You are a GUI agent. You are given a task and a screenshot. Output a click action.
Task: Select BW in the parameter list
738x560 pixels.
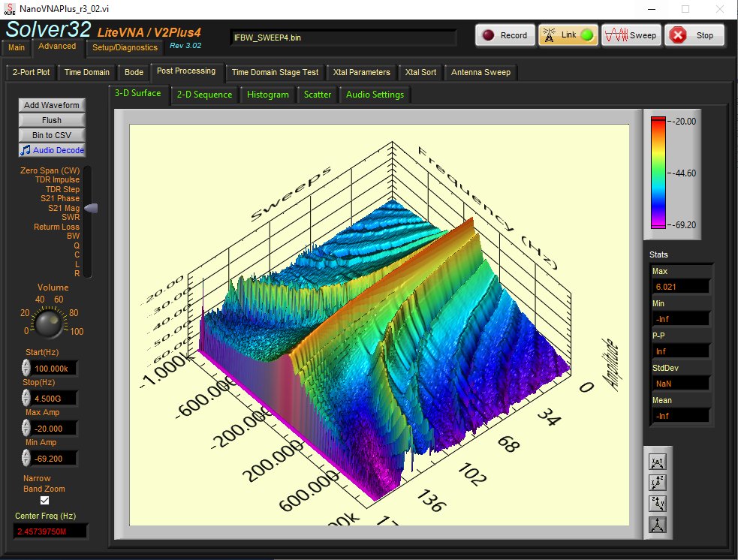(74, 236)
